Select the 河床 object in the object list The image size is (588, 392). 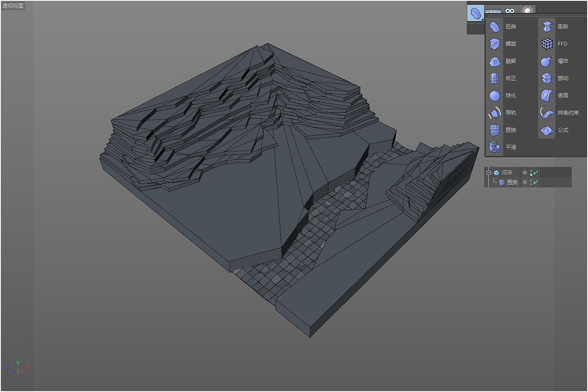507,173
